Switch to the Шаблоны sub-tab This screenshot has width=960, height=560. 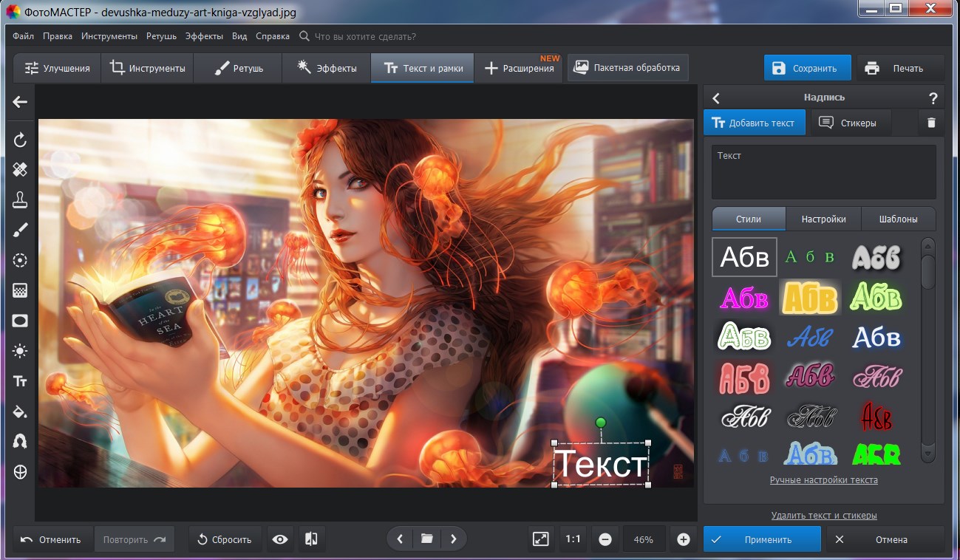coord(899,219)
